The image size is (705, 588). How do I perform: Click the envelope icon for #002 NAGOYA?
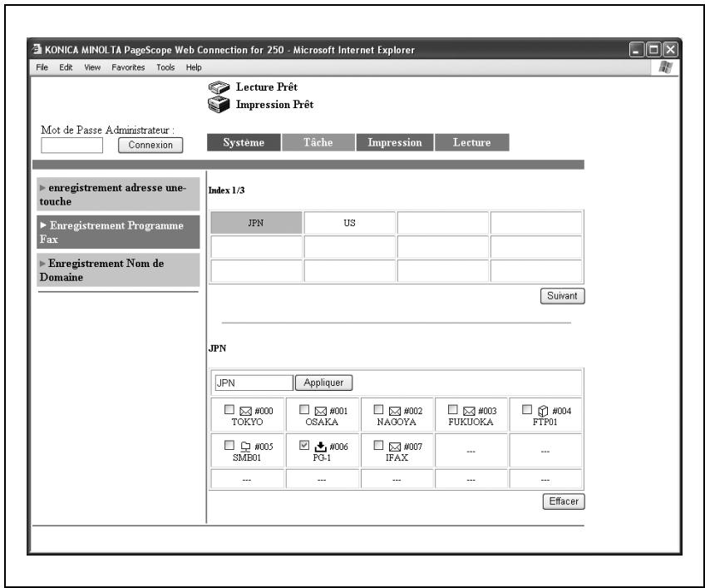395,411
